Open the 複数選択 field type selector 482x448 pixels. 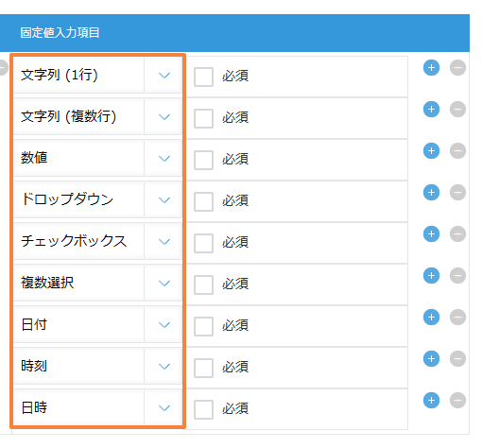pyautogui.click(x=97, y=283)
